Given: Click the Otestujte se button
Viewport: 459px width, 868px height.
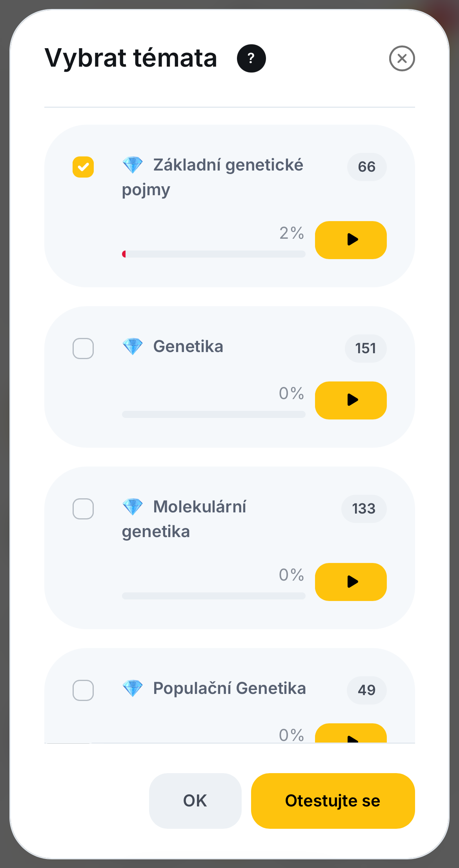Looking at the screenshot, I should pos(333,801).
